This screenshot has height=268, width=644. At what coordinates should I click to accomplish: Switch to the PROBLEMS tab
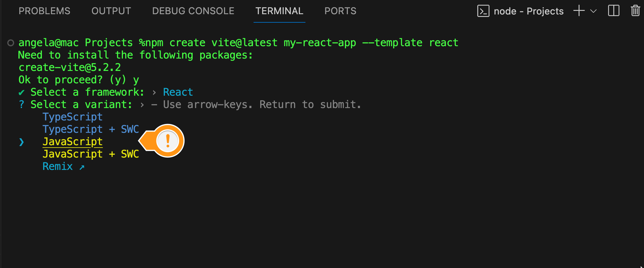click(44, 11)
